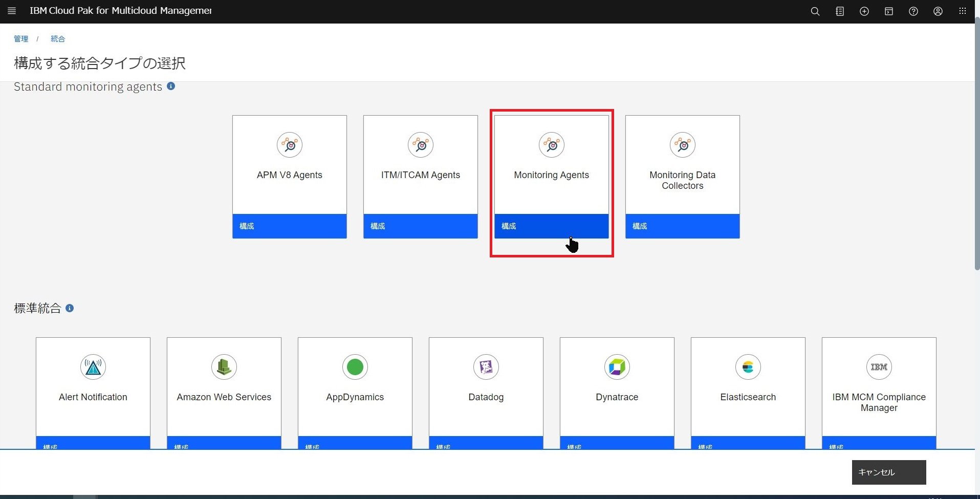Image resolution: width=980 pixels, height=499 pixels.
Task: Select the AppDynamics label
Action: pos(355,397)
